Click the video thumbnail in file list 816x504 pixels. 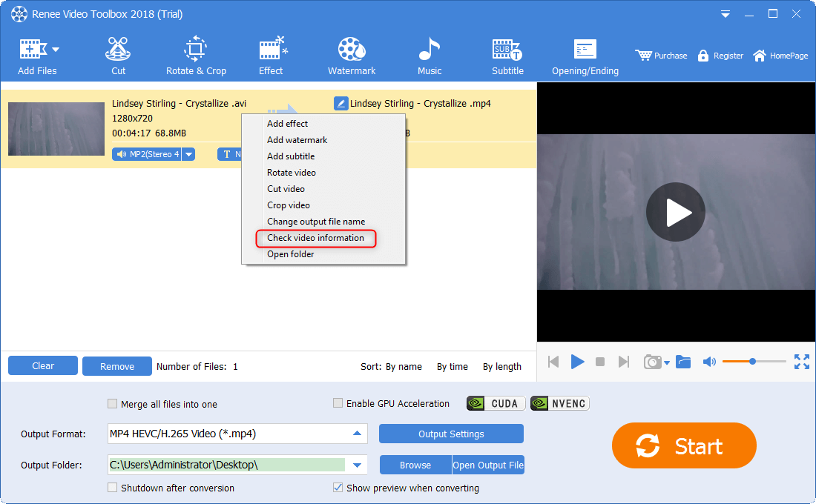pyautogui.click(x=56, y=128)
